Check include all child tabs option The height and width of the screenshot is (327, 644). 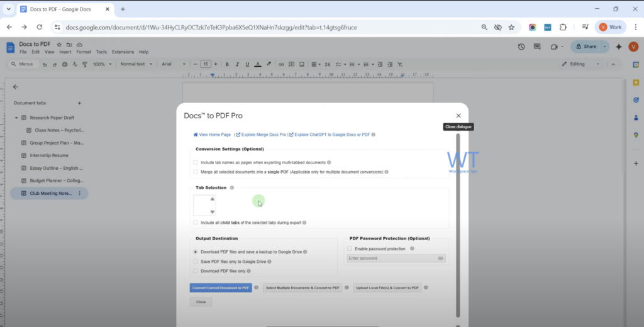click(x=196, y=223)
